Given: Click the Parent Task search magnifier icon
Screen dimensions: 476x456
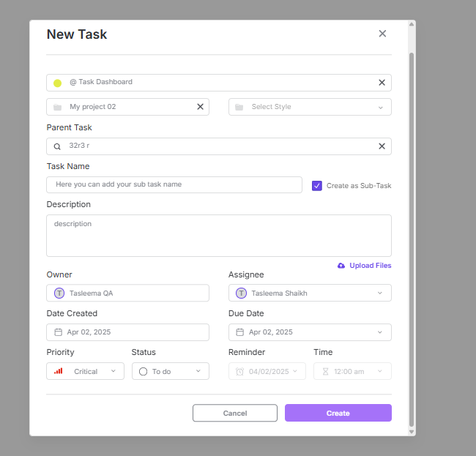Looking at the screenshot, I should click(57, 146).
